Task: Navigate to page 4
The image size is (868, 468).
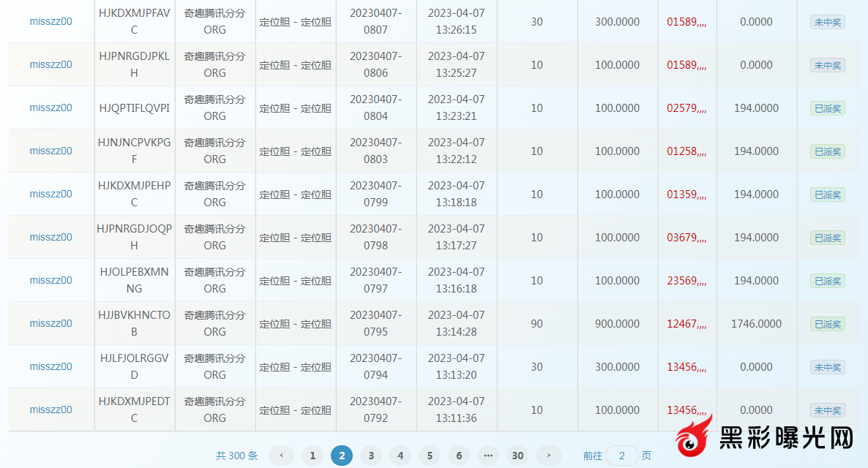Action: coord(400,456)
